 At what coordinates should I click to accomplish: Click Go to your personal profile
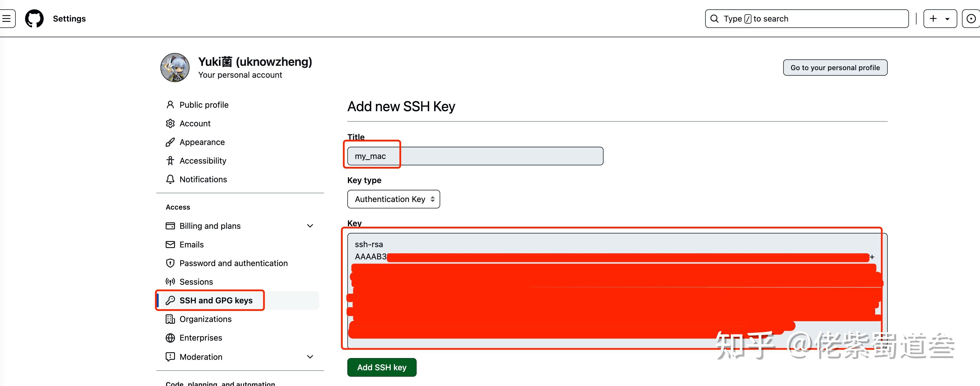point(835,68)
